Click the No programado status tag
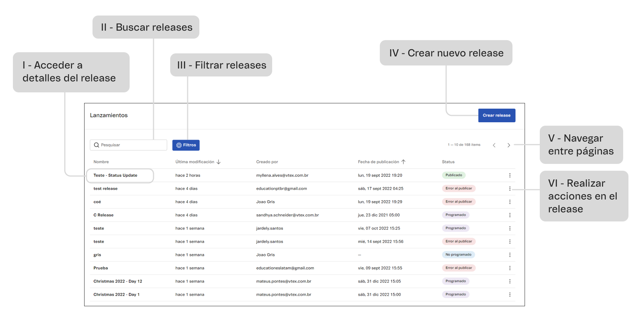Viewport: 644px width, 321px height. 458,255
